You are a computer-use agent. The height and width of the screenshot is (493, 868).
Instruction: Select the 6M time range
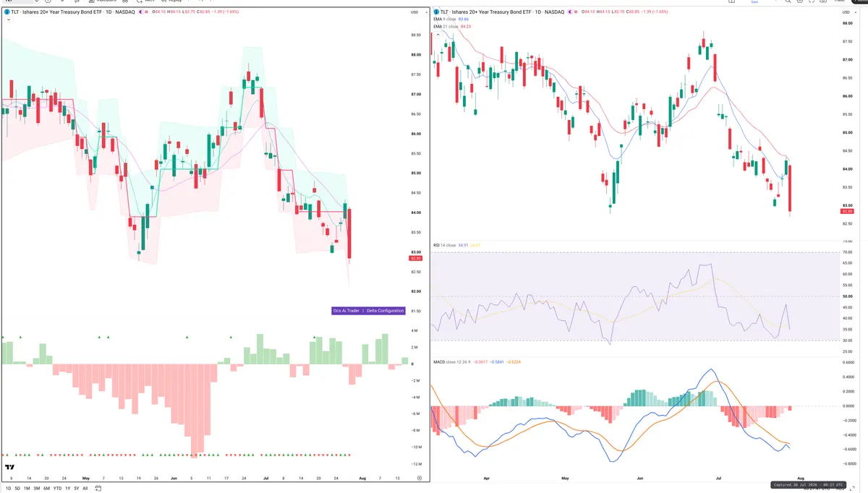pyautogui.click(x=46, y=489)
